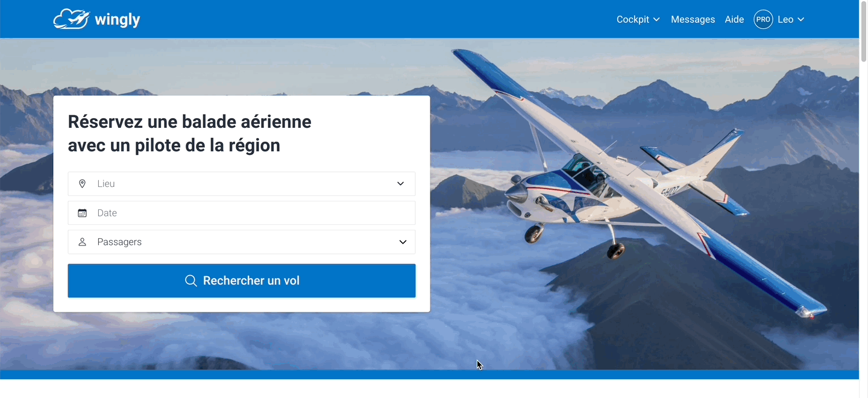Expand the Passagers dropdown chevron

pos(403,242)
